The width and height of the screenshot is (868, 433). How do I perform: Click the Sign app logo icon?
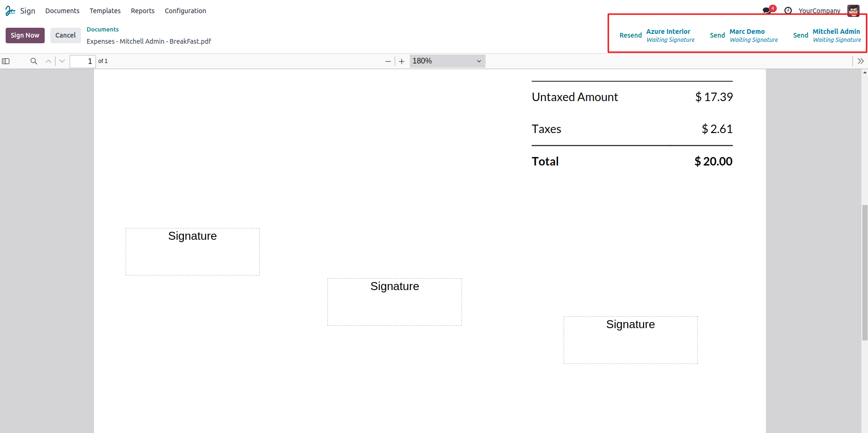coord(10,11)
